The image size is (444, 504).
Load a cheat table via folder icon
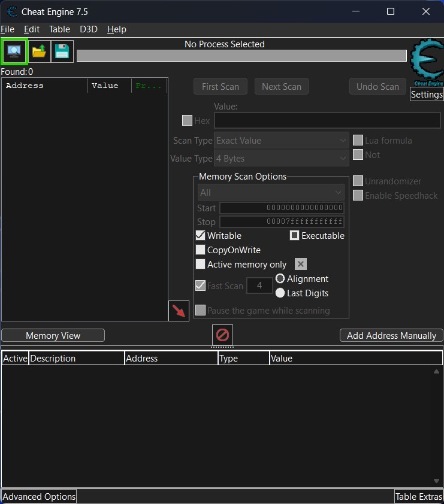[40, 51]
